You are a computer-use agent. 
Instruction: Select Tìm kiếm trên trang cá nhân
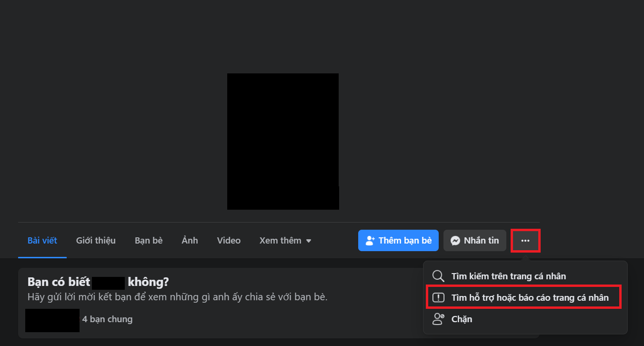(x=509, y=276)
